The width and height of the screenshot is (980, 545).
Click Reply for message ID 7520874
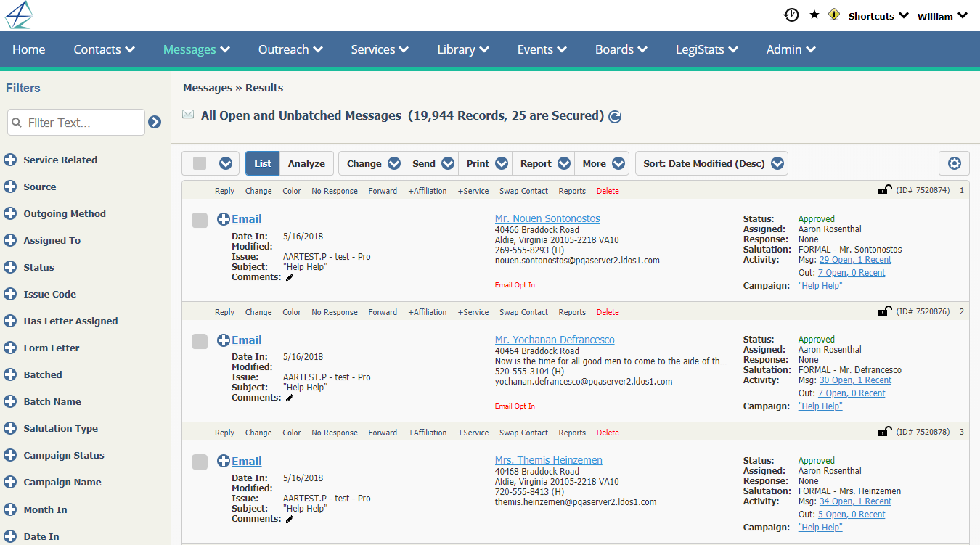[224, 191]
